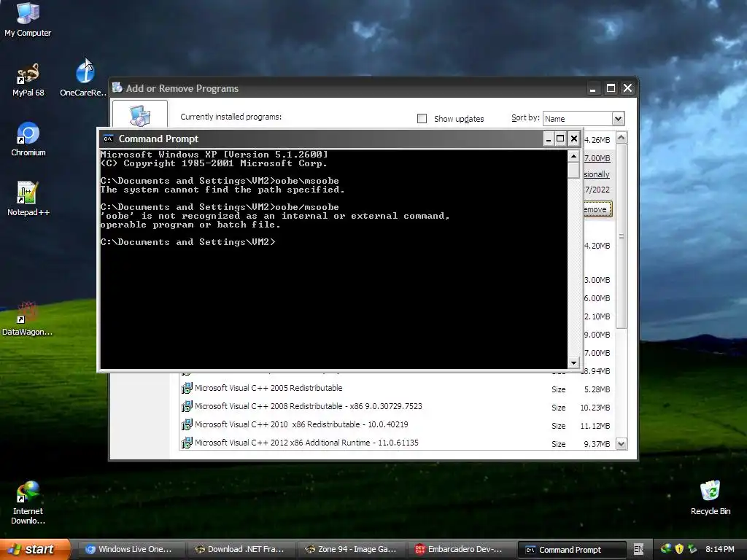Click inside the Command Prompt console area
747x560 pixels.
click(333, 260)
